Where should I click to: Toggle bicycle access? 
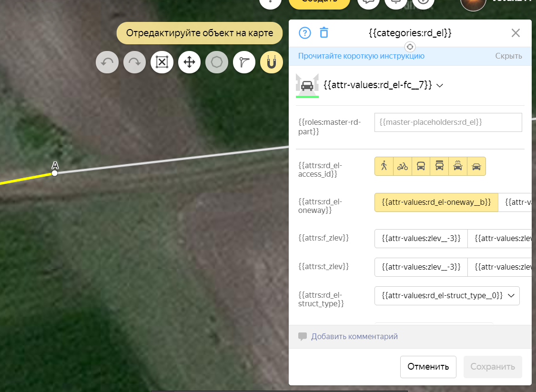(403, 166)
